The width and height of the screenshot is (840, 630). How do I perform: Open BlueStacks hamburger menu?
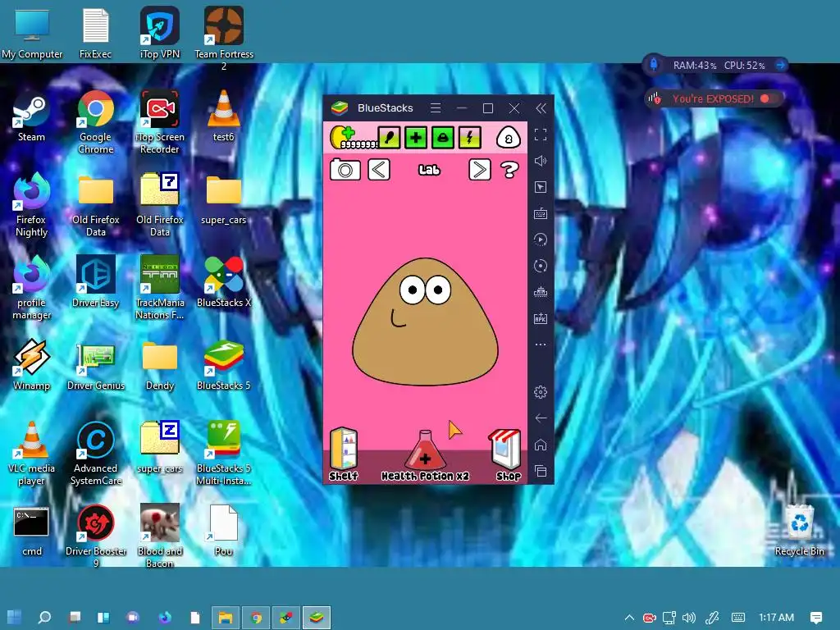click(436, 108)
